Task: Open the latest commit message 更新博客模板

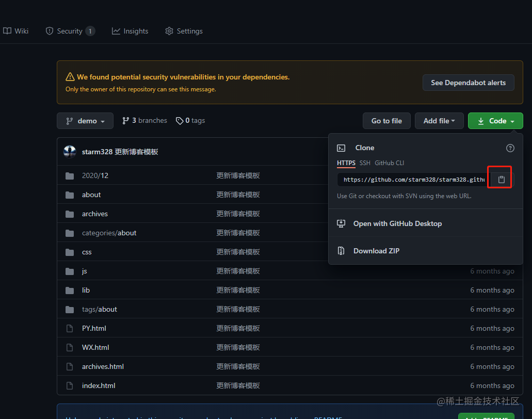Action: [x=136, y=152]
